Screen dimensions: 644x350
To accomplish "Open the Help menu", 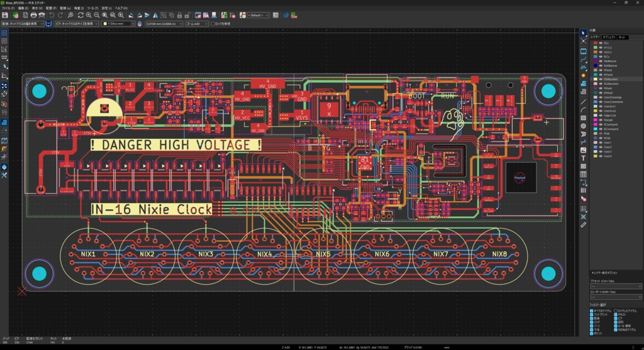I will click(121, 8).
